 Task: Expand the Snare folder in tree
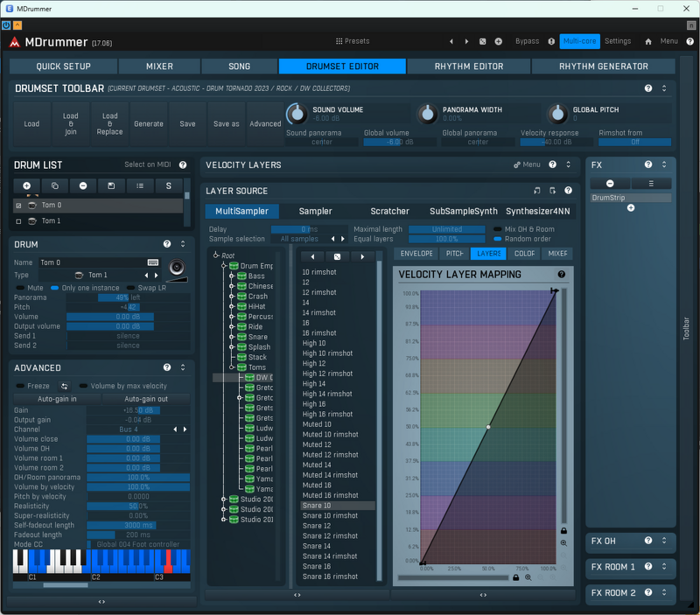[x=232, y=337]
